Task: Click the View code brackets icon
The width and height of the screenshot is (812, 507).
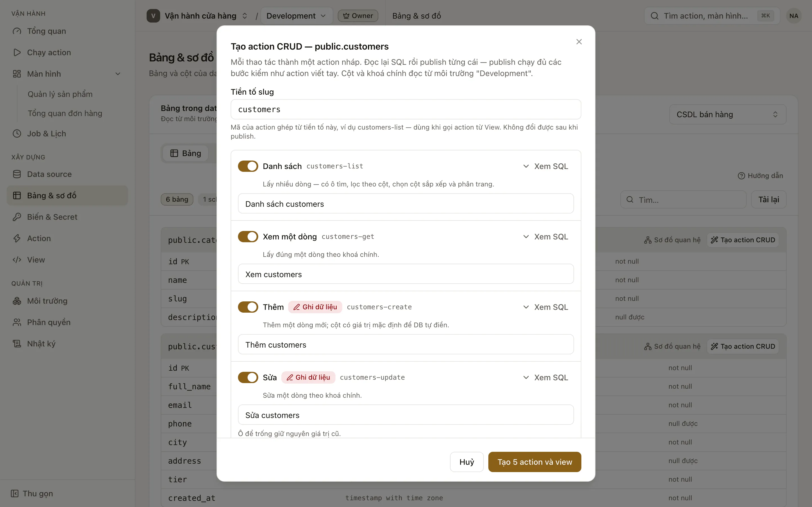Action: click(x=17, y=260)
